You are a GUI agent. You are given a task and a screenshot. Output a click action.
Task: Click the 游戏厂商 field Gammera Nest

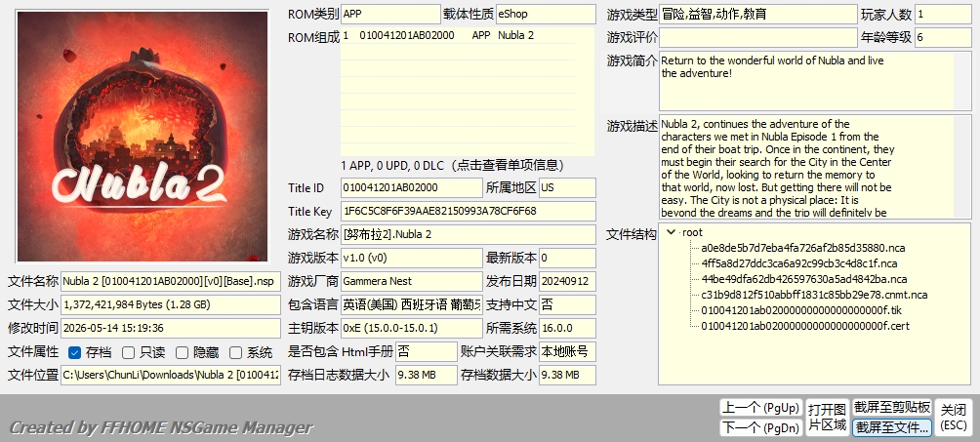[412, 281]
